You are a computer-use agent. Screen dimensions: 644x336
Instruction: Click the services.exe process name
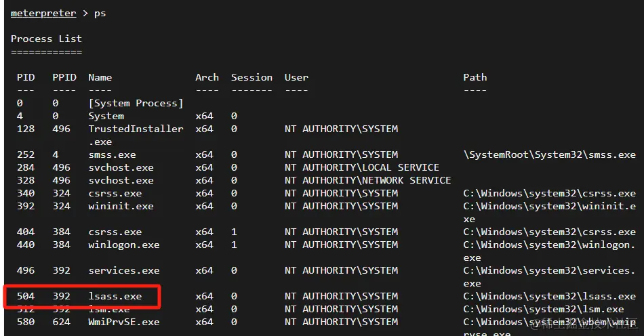124,270
